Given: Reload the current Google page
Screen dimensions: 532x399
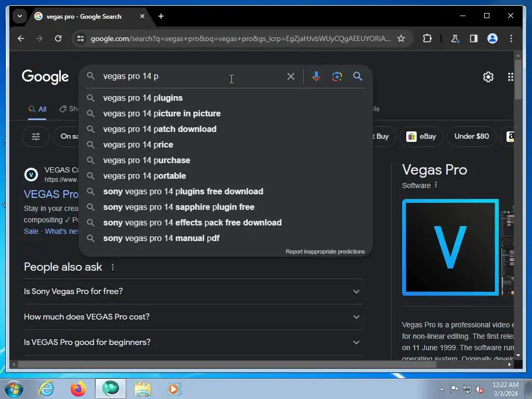Looking at the screenshot, I should click(x=58, y=38).
